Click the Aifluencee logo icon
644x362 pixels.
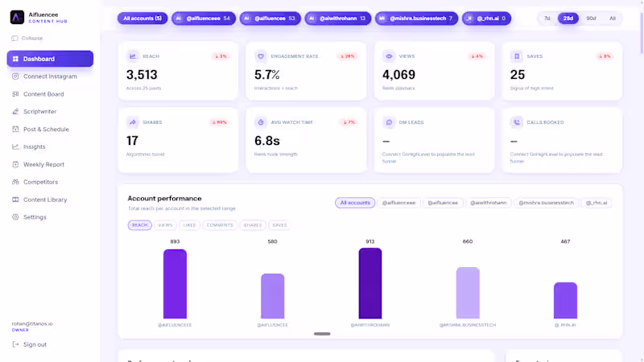click(x=17, y=17)
